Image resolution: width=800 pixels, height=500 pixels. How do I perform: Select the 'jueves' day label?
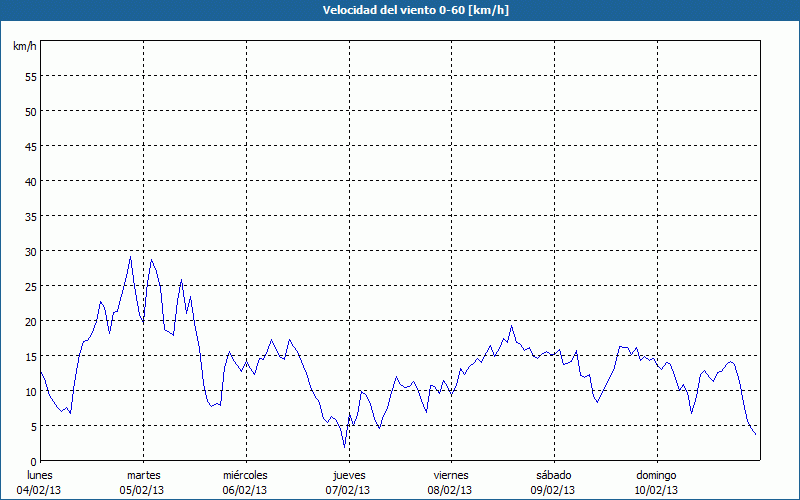click(x=348, y=475)
